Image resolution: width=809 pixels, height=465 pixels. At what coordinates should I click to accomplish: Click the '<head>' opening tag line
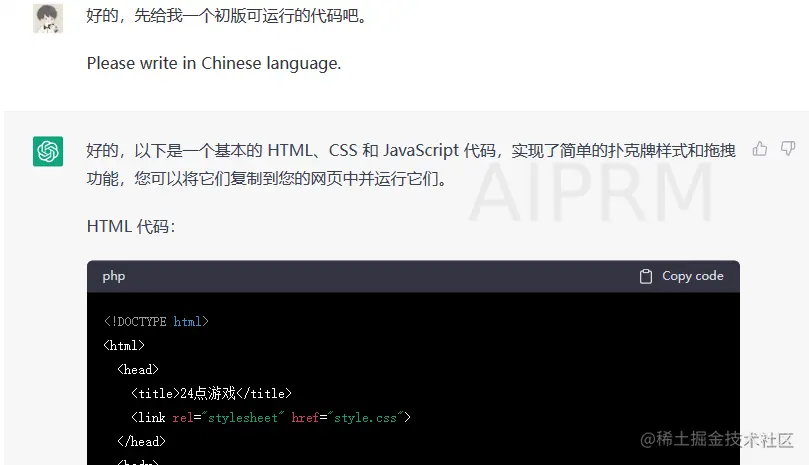pyautogui.click(x=138, y=370)
